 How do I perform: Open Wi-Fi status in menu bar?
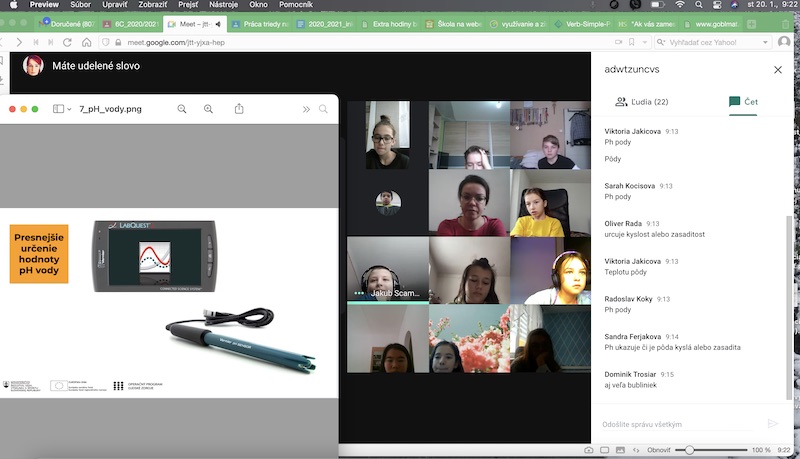click(680, 5)
